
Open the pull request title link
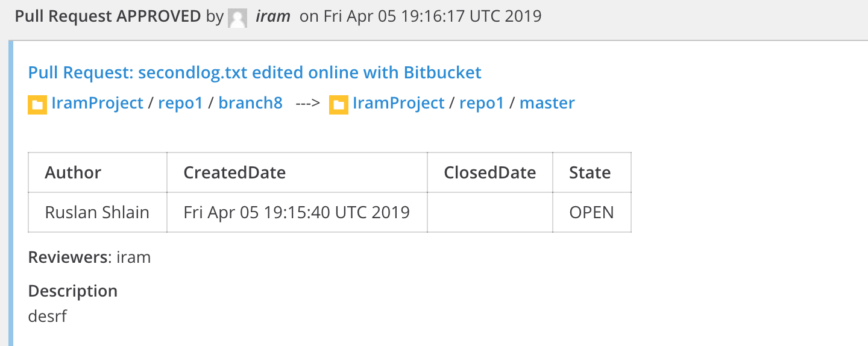[255, 73]
